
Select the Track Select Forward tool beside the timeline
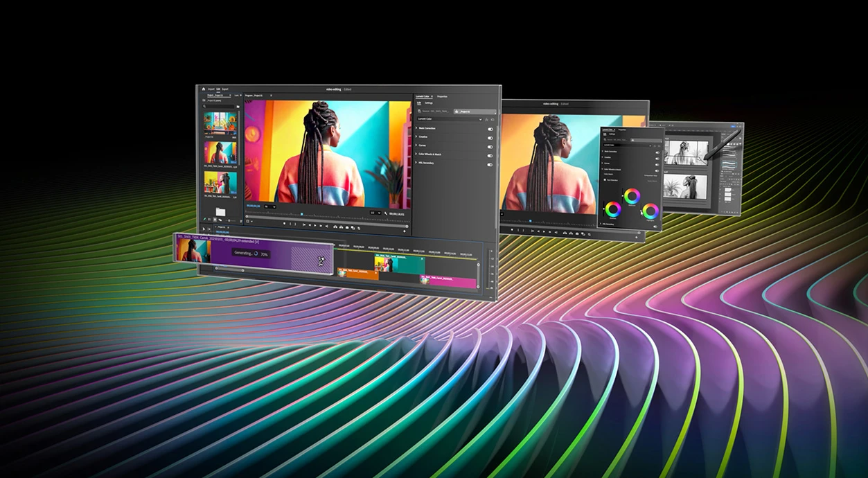pos(209,229)
